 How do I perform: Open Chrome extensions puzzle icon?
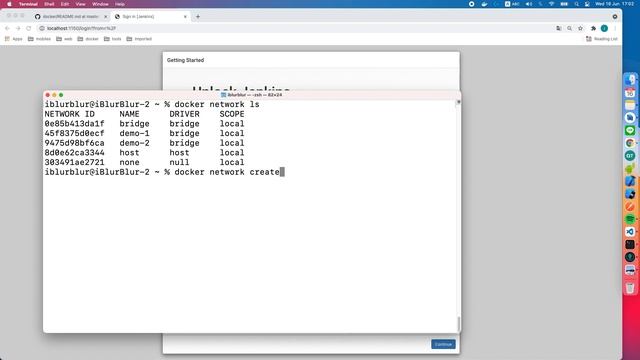point(593,28)
